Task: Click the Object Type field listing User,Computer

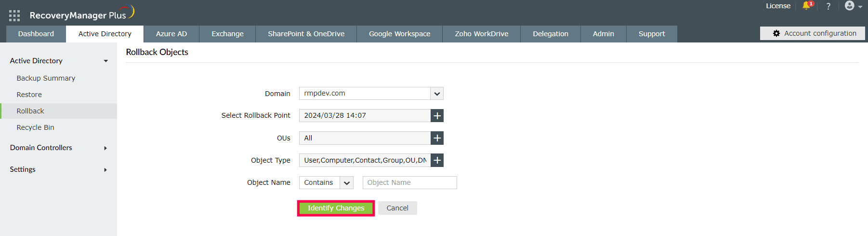Action: pyautogui.click(x=365, y=160)
